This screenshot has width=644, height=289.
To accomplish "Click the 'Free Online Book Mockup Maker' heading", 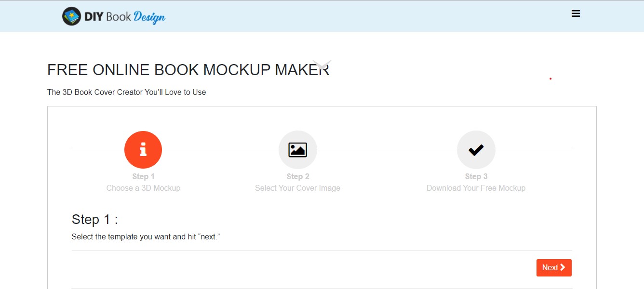I will [188, 70].
